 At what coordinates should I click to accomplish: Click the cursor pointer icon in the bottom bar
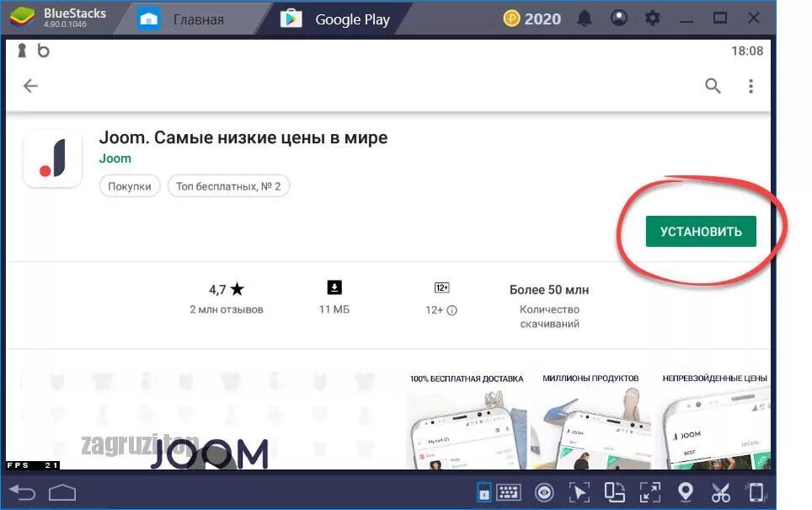click(580, 492)
